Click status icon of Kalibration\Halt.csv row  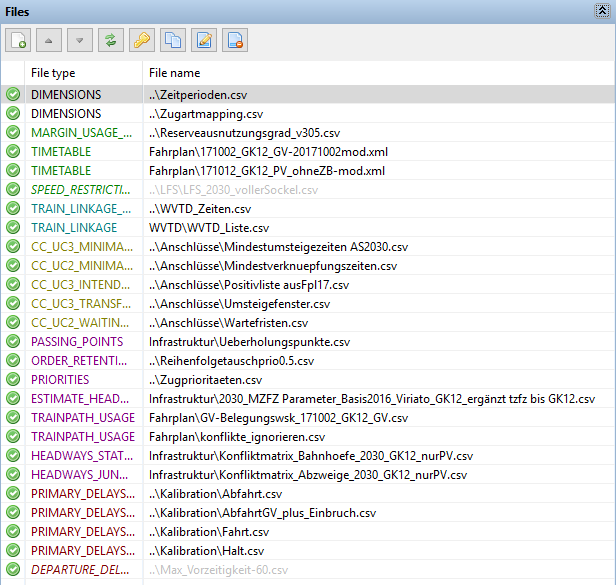13,550
